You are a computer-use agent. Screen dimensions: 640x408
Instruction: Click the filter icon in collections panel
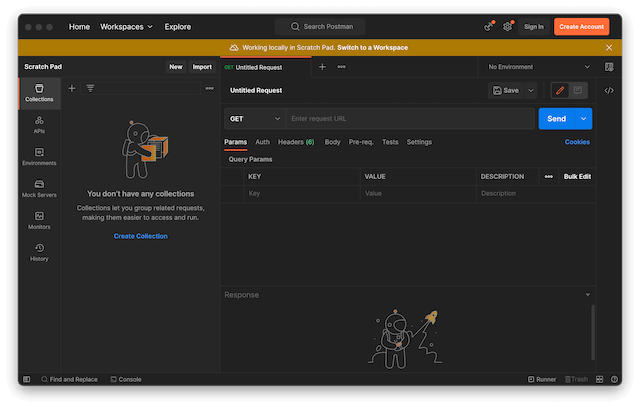[90, 88]
